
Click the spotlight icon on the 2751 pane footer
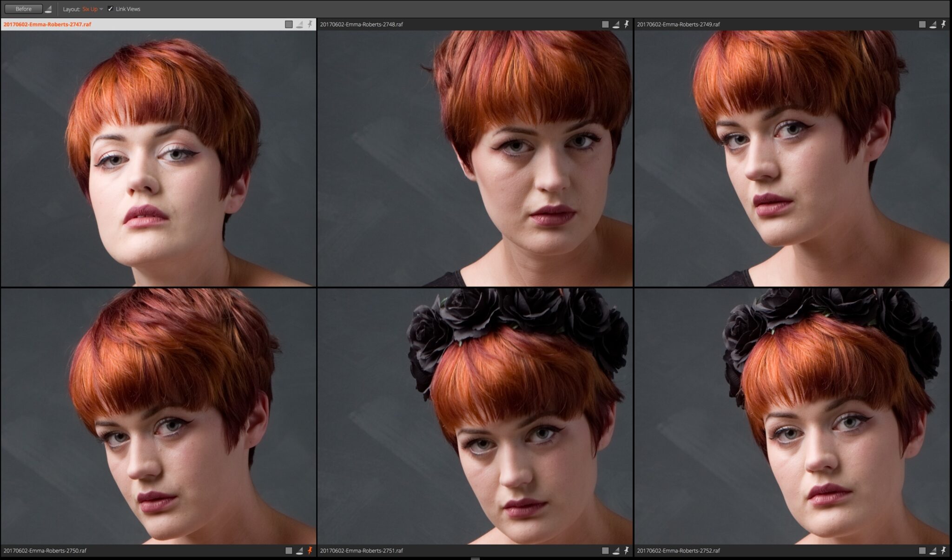[616, 551]
